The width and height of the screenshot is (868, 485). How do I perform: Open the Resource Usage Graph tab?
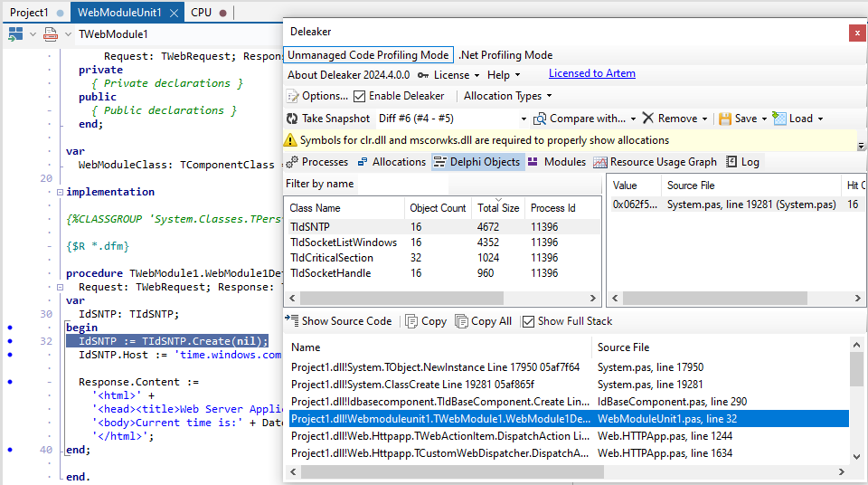coord(656,162)
